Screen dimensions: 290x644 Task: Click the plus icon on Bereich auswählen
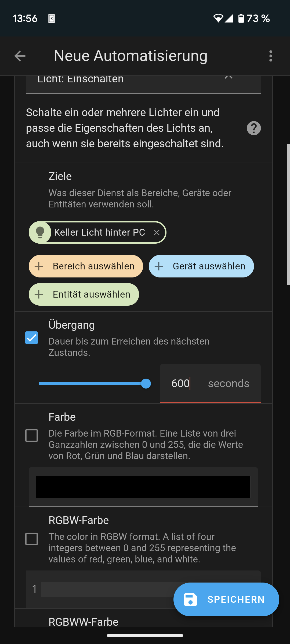click(x=39, y=266)
